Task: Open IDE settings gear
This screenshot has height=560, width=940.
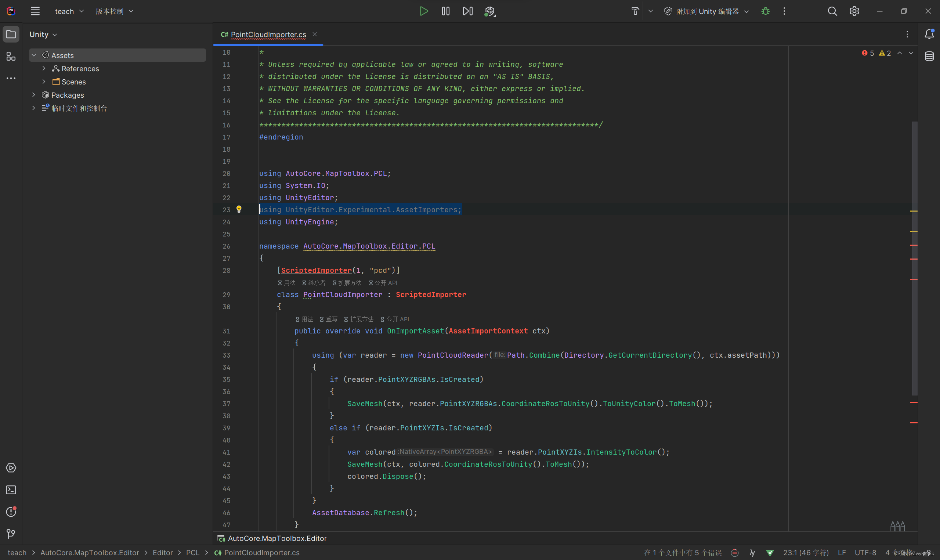Action: [x=854, y=11]
